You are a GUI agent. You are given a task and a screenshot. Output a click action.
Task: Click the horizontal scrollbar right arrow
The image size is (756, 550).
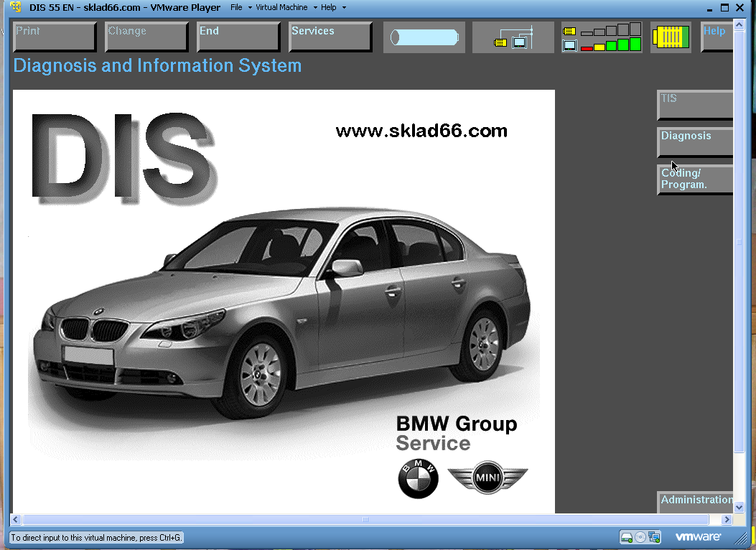point(727,520)
